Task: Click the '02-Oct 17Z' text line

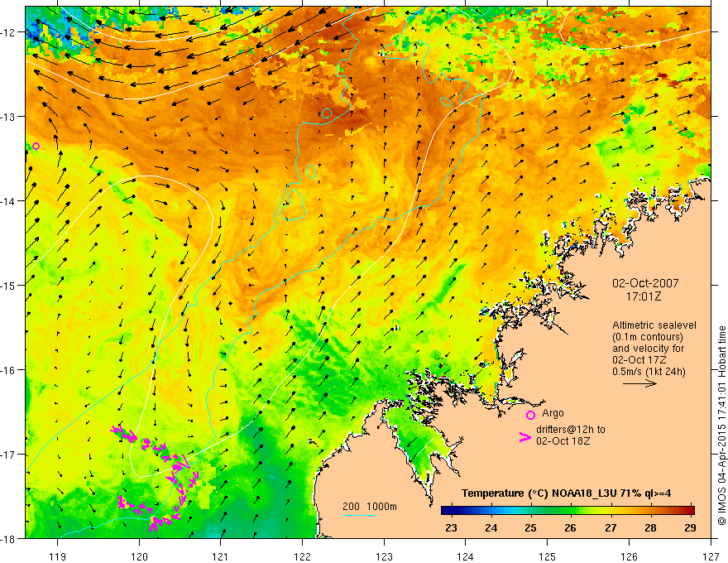Action: 639,360
